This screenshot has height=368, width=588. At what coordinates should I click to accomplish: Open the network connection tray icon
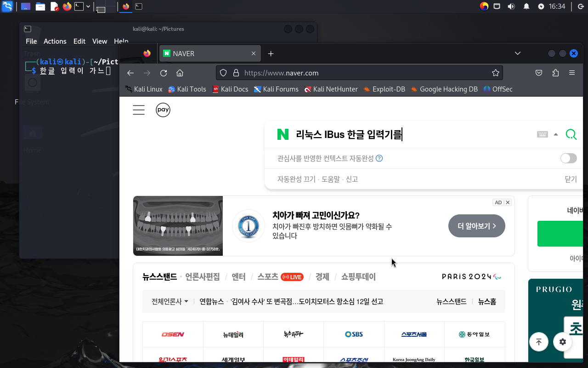click(x=497, y=6)
